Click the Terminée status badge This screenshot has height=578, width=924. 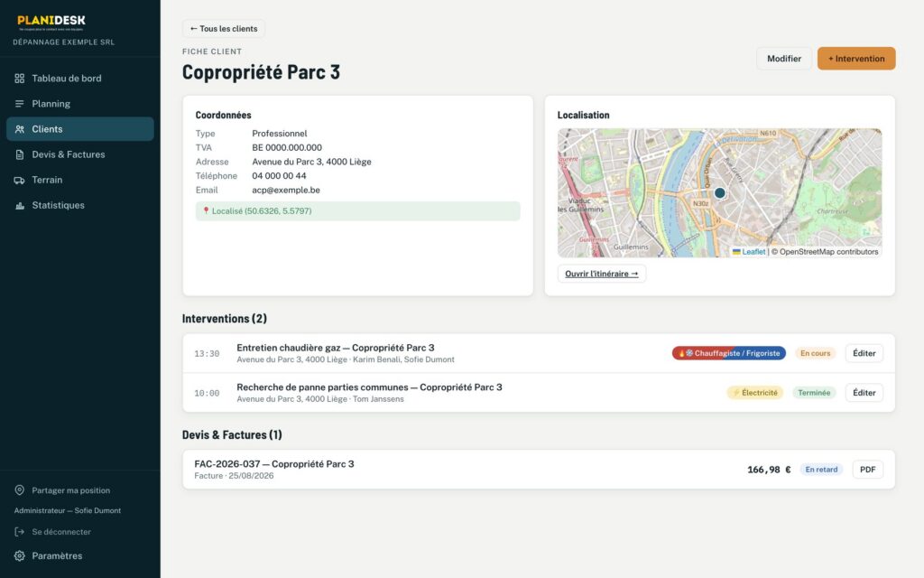814,393
